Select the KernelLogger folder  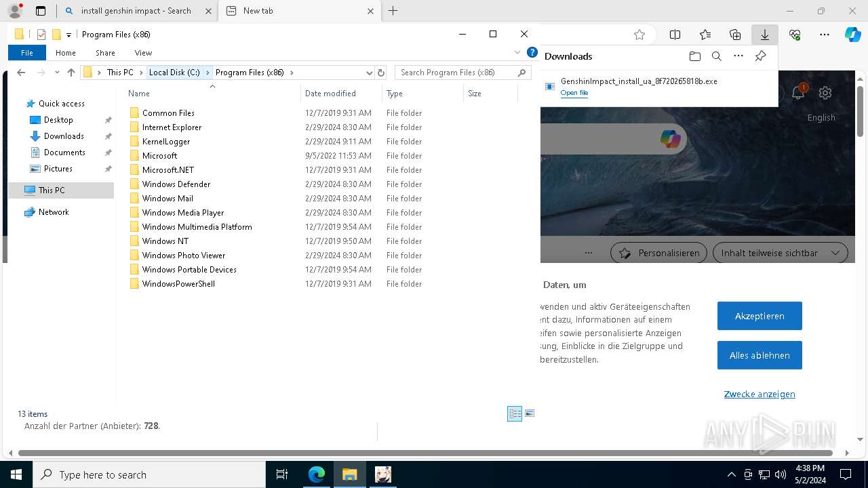(x=166, y=142)
